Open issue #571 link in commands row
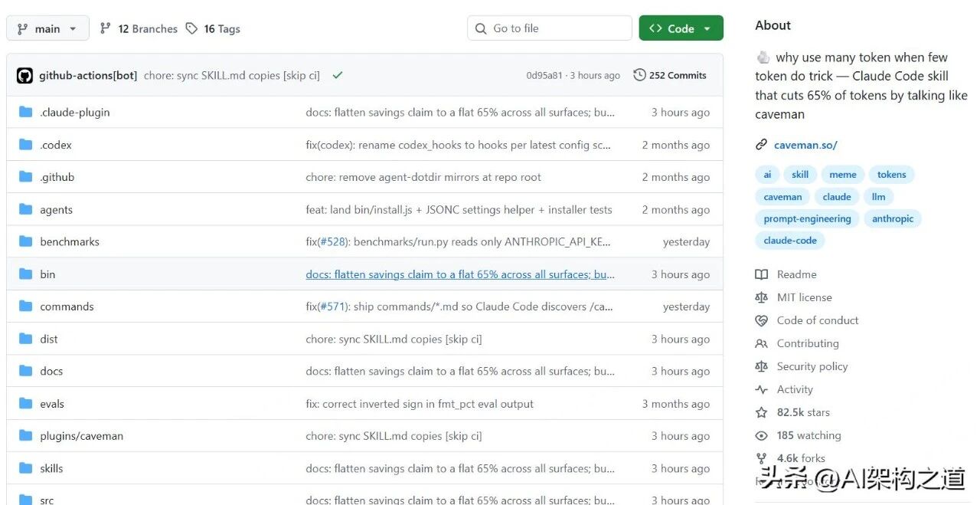This screenshot has width=980, height=505. tap(332, 307)
